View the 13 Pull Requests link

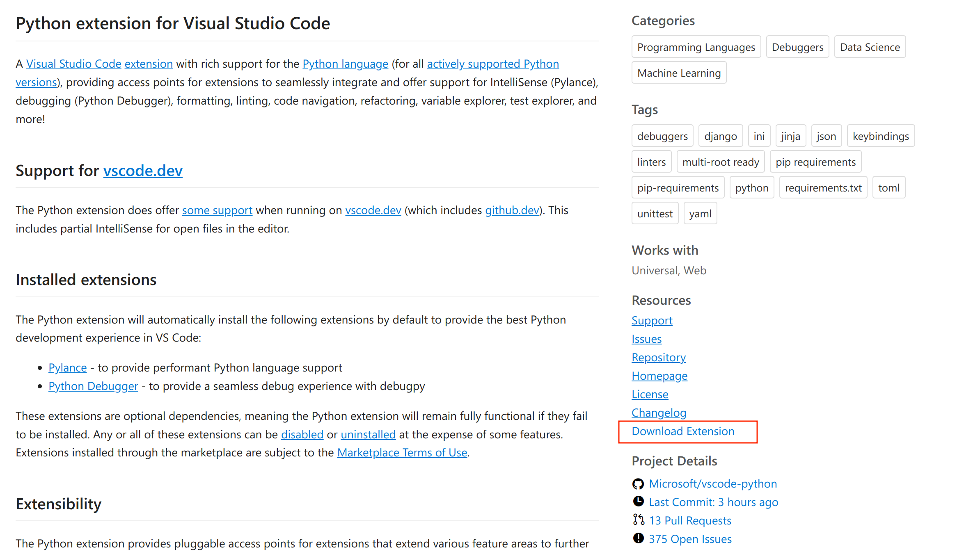(690, 520)
